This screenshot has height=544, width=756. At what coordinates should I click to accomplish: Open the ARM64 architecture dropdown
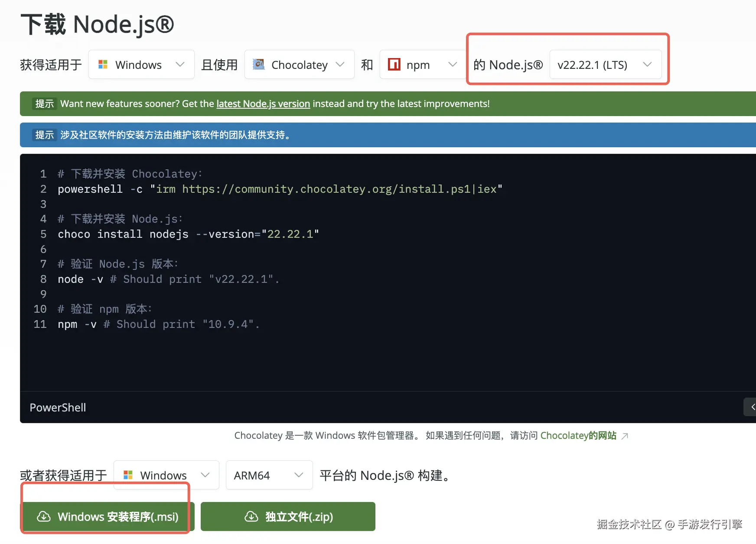[269, 475]
